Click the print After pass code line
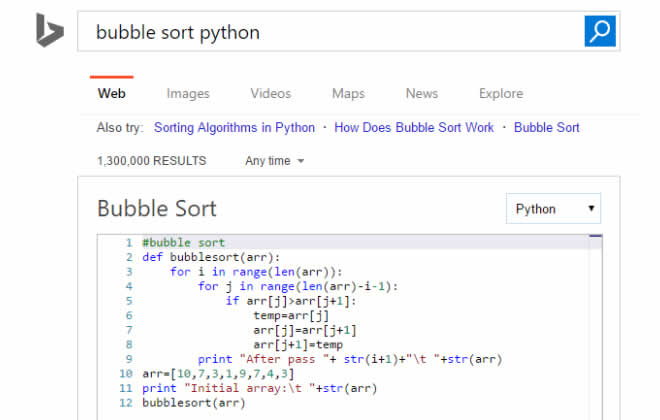Screen dimensions: 660x420 (350, 359)
